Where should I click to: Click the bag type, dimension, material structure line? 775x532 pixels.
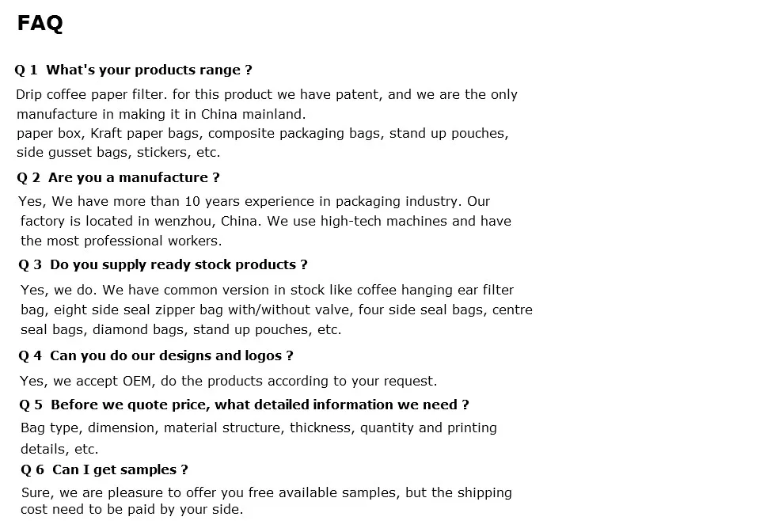pyautogui.click(x=259, y=428)
